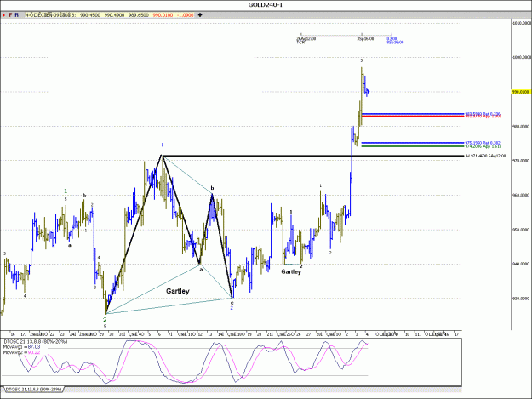This screenshot has width=532, height=399.
Task: Click the small Gartley label near bar 2
Action: coord(291,271)
